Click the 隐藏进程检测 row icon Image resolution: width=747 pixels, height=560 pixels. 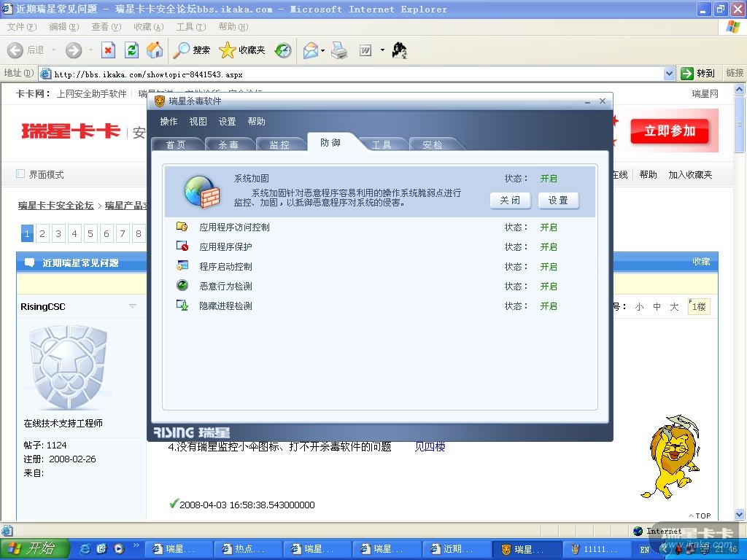click(182, 306)
